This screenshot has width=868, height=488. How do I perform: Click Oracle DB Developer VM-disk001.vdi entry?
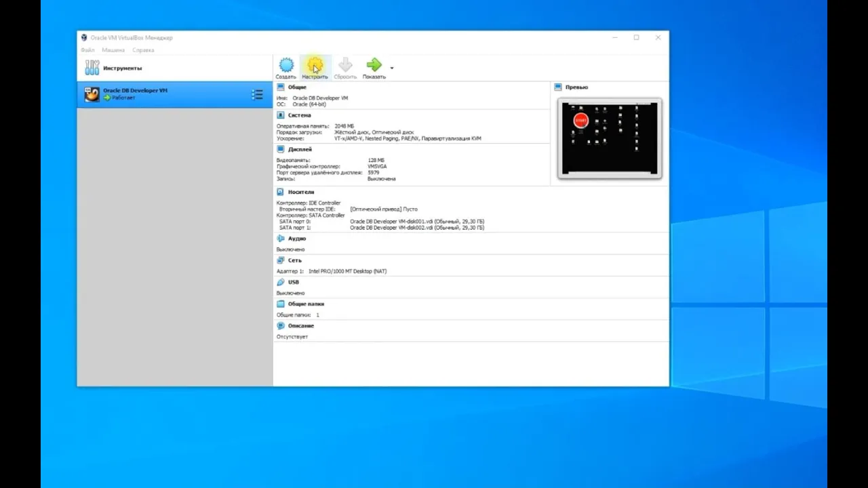click(x=417, y=222)
